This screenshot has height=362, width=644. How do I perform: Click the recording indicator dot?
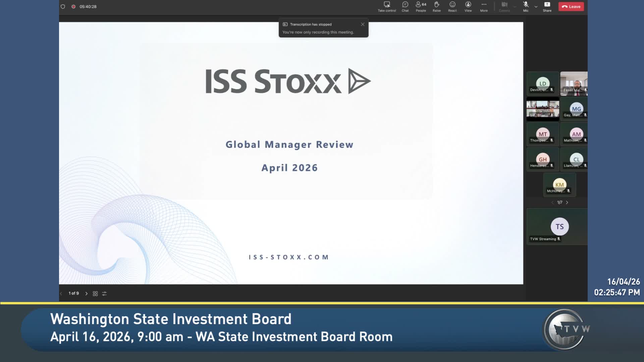73,7
